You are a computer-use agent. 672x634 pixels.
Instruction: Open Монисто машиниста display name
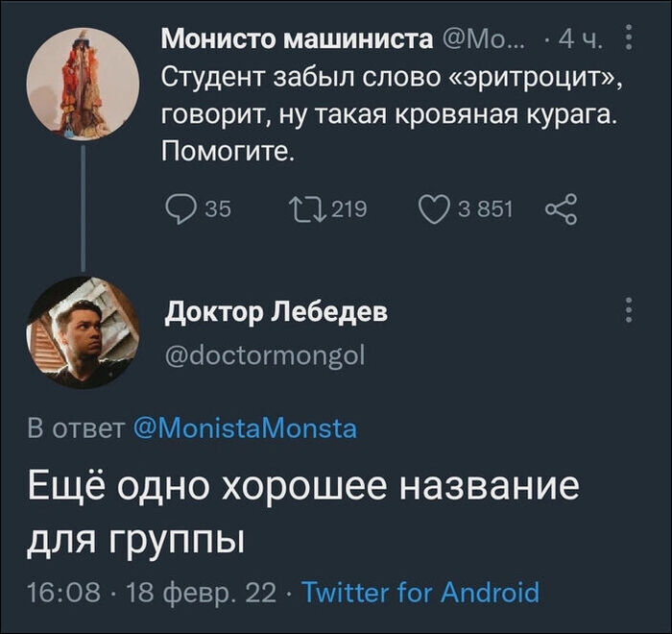coord(295,40)
